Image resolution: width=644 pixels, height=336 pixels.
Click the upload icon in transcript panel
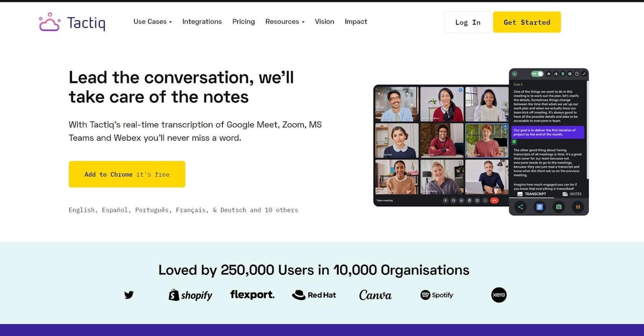click(556, 74)
